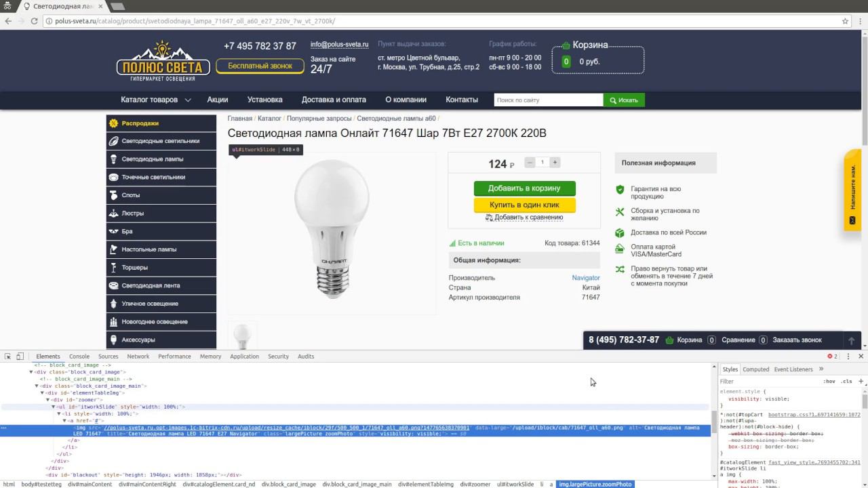The image size is (868, 488).
Task: Open the Network tab
Action: (x=138, y=357)
